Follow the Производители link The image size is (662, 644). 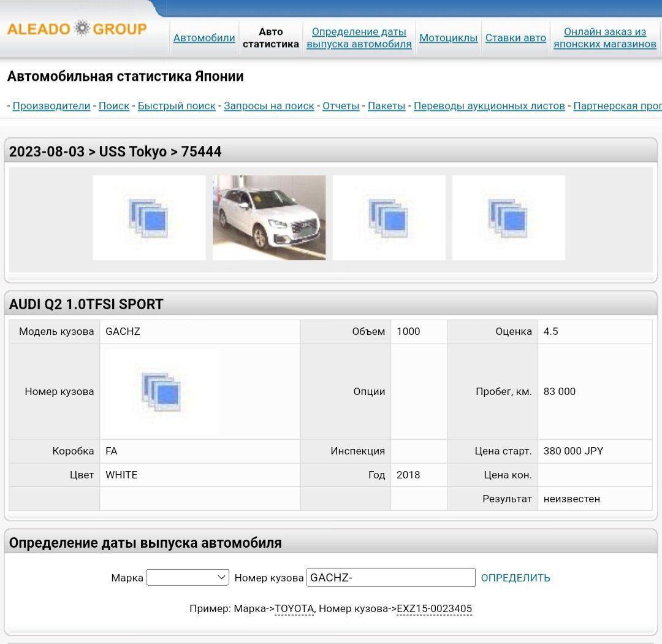tap(51, 106)
